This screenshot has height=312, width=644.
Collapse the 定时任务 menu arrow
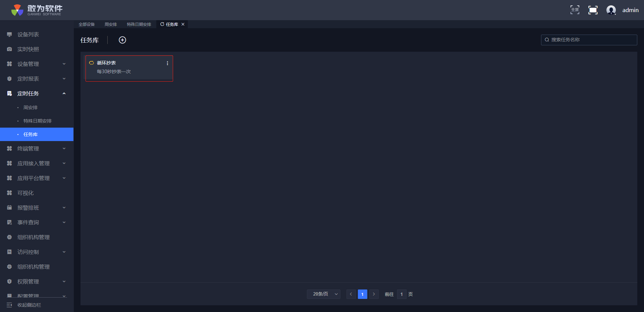pos(64,94)
